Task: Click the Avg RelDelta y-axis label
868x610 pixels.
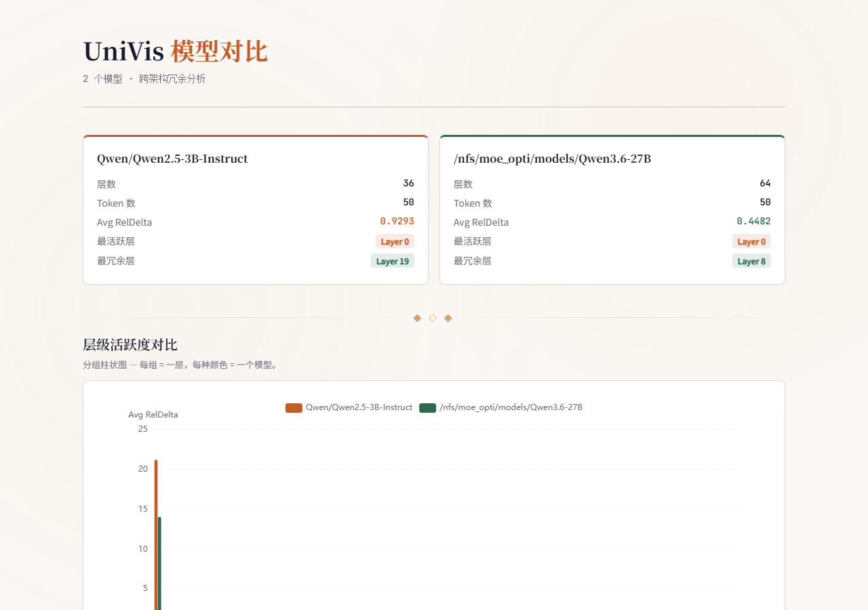Action: [x=153, y=414]
